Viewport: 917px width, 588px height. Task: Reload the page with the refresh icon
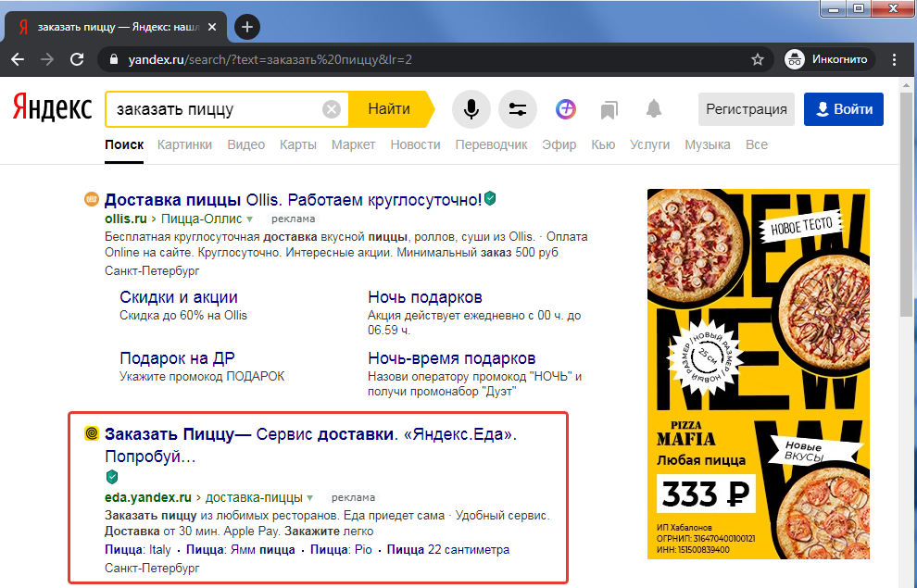point(77,58)
